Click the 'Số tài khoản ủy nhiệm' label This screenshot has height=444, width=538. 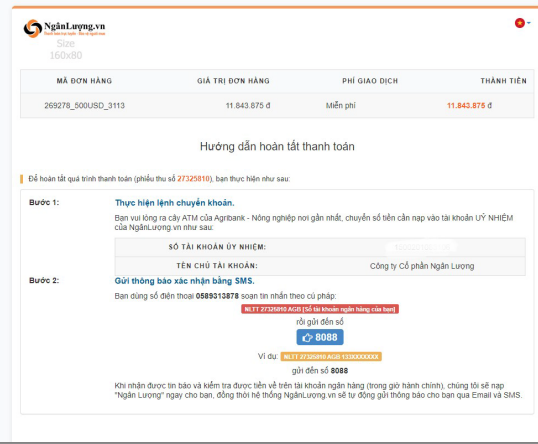[x=217, y=247]
